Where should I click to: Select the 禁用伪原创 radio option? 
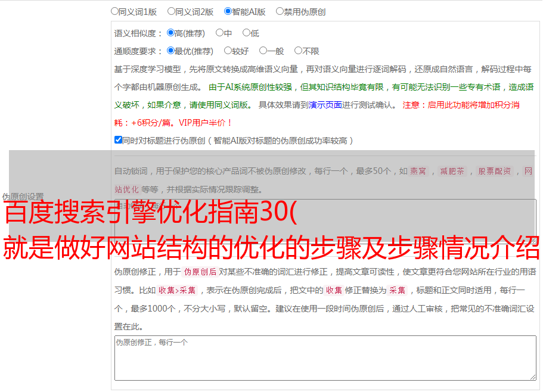coord(280,11)
